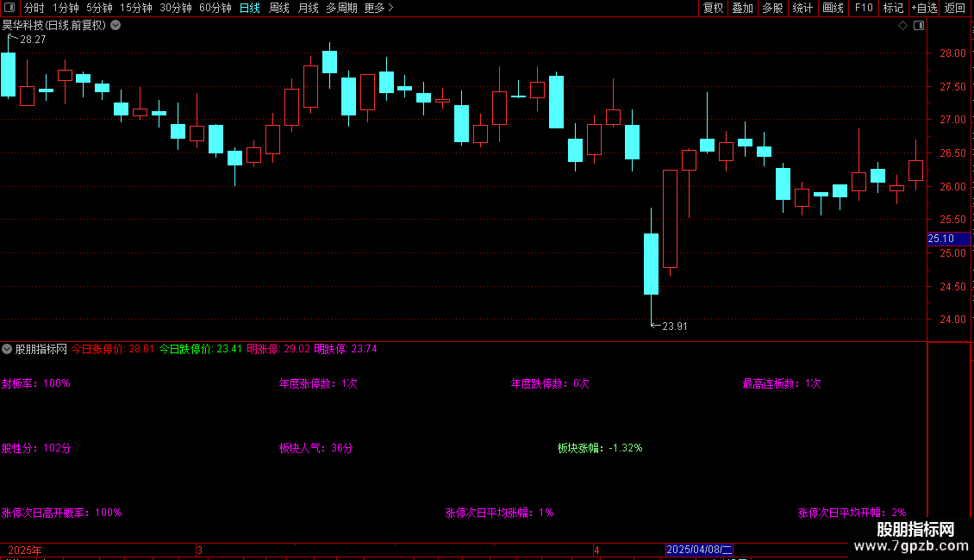Open the 复权 adjustment menu
This screenshot has height=560, width=974.
[713, 8]
